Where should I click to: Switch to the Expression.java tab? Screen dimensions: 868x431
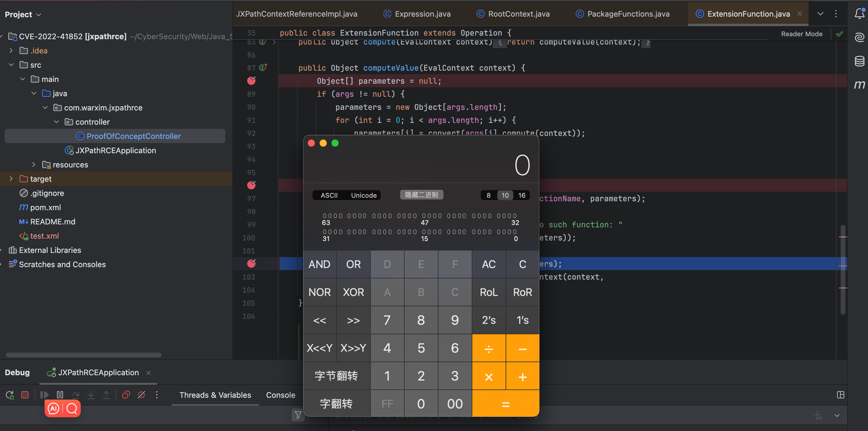[417, 14]
